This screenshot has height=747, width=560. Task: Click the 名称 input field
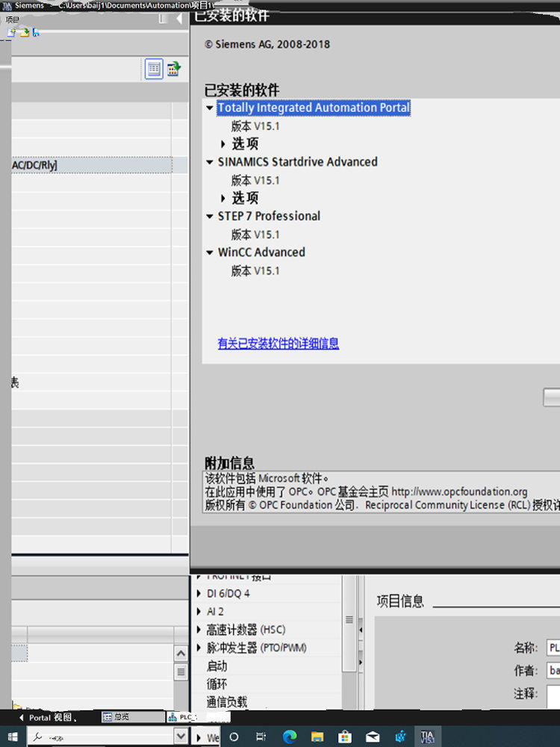(x=553, y=647)
